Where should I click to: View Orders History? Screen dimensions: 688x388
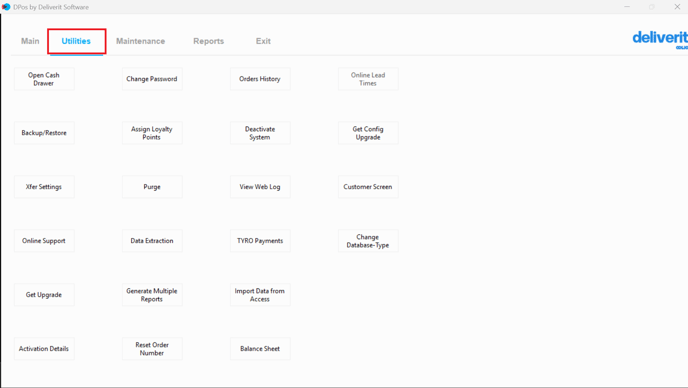pos(260,79)
